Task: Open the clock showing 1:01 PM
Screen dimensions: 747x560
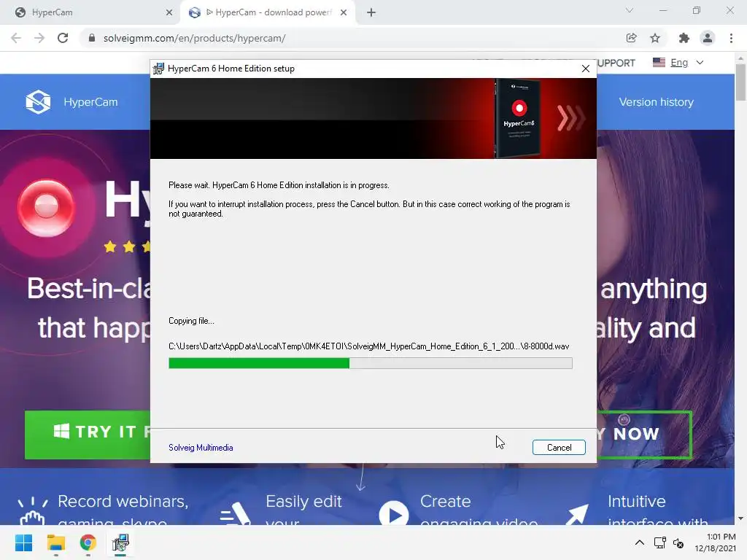Action: pyautogui.click(x=715, y=542)
